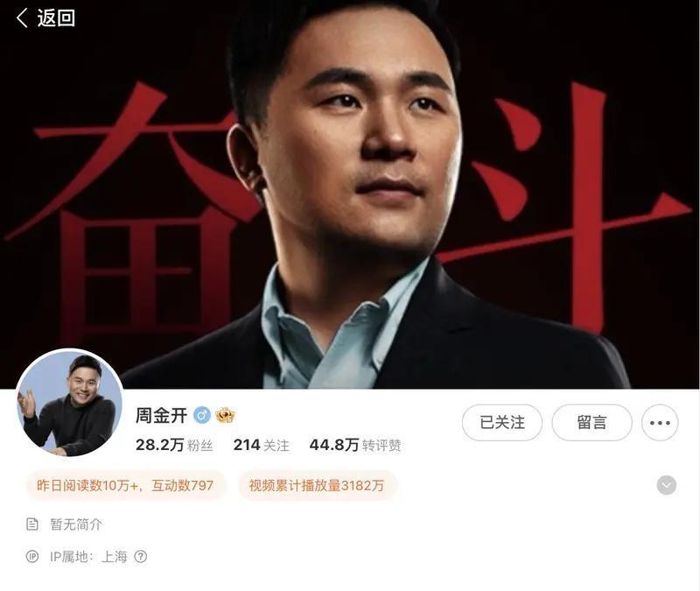This screenshot has height=591, width=700.
Task: Open the circular profile avatar photo
Action: (x=70, y=403)
